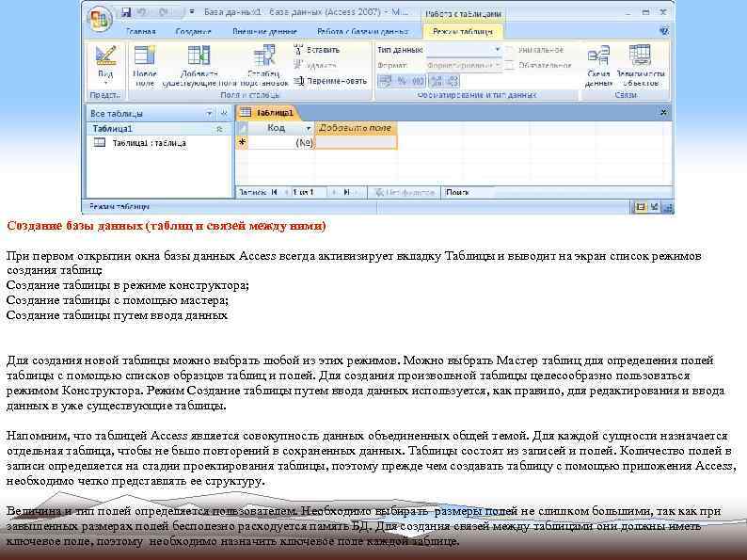Screen dimensions: 747x560
Task: Click the Вставить column button
Action: point(317,50)
